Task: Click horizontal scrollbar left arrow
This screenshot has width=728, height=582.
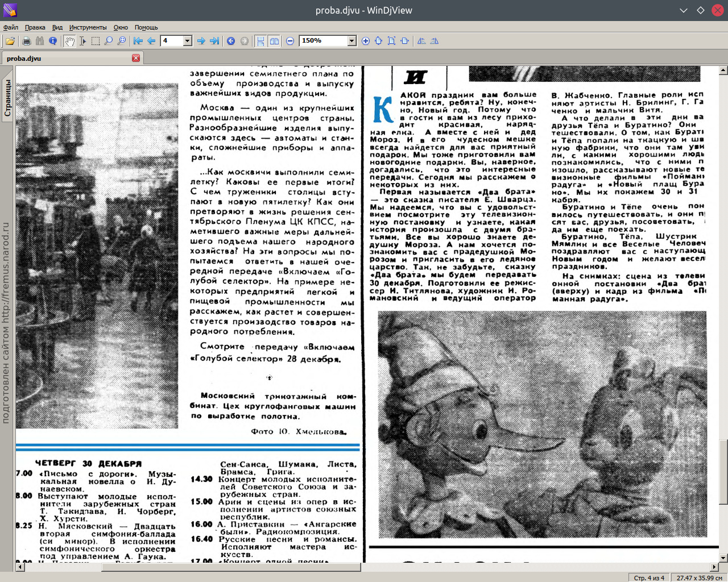Action: 20,567
